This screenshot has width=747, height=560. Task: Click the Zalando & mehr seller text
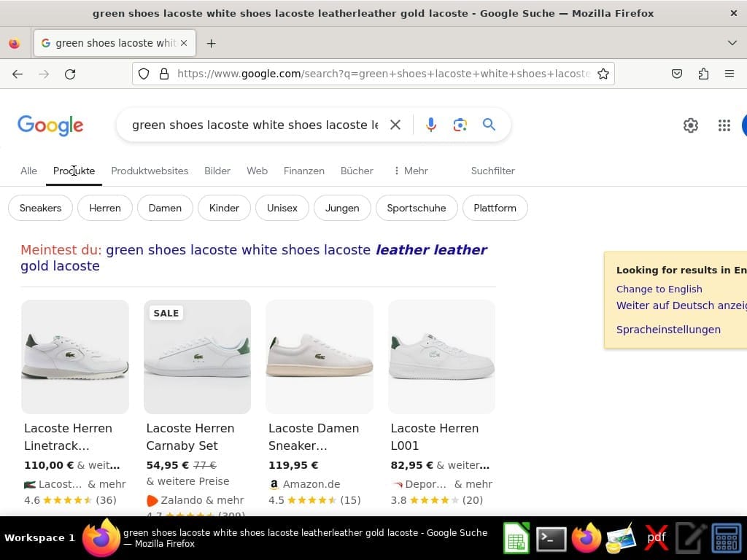tap(202, 500)
